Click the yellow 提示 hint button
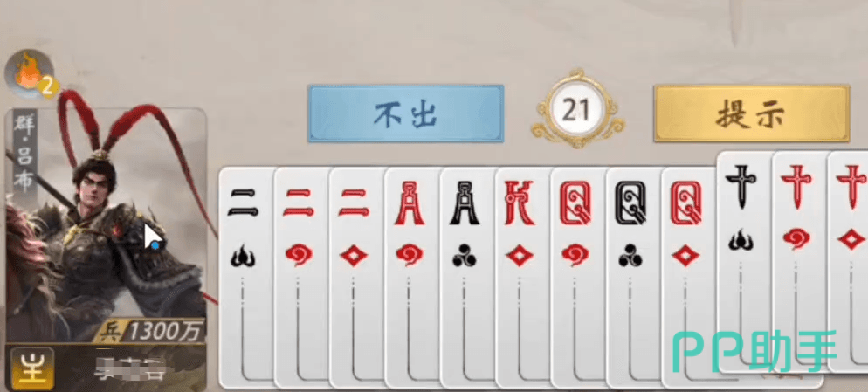 [x=751, y=113]
